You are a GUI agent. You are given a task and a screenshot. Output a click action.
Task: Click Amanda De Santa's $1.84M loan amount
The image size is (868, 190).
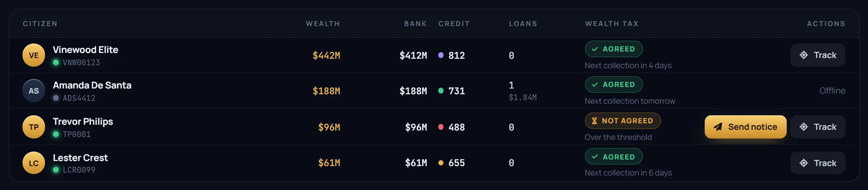523,97
